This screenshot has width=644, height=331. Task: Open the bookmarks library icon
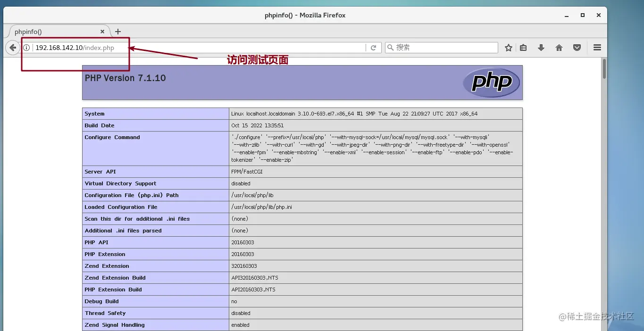tap(524, 47)
